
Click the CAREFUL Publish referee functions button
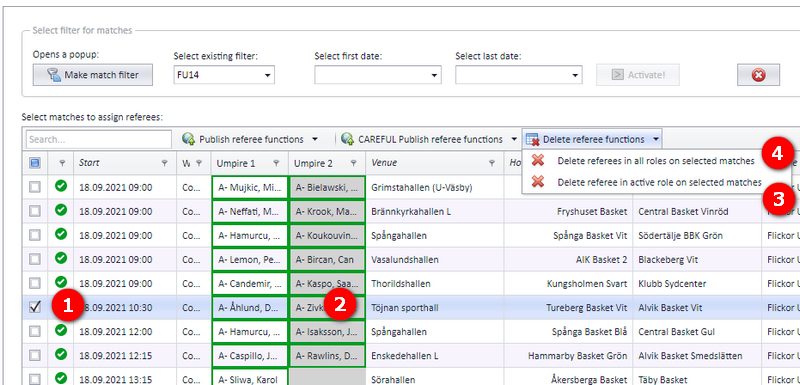pyautogui.click(x=422, y=139)
